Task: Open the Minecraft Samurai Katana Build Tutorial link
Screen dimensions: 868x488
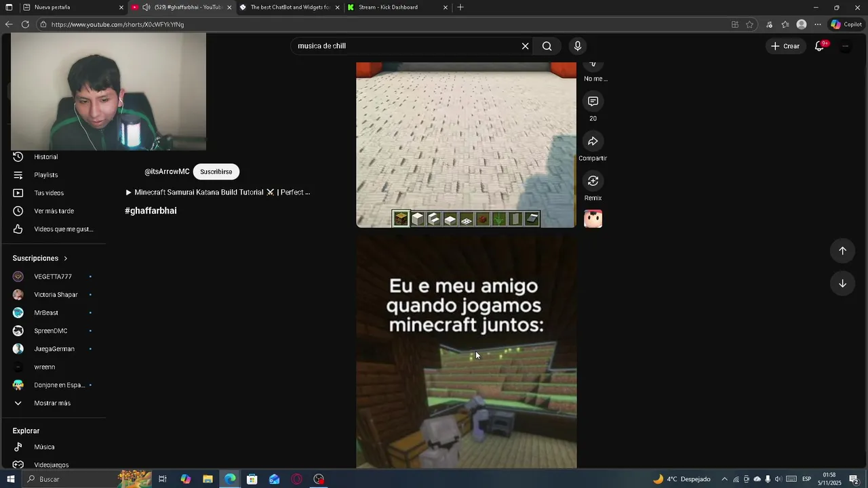Action: [217, 192]
